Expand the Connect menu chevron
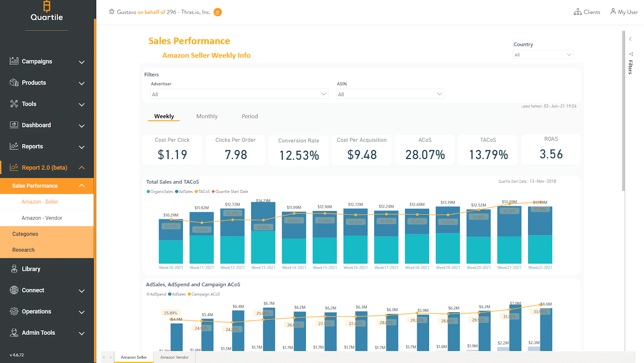Viewport: 644px width, 363px height. coord(82,291)
